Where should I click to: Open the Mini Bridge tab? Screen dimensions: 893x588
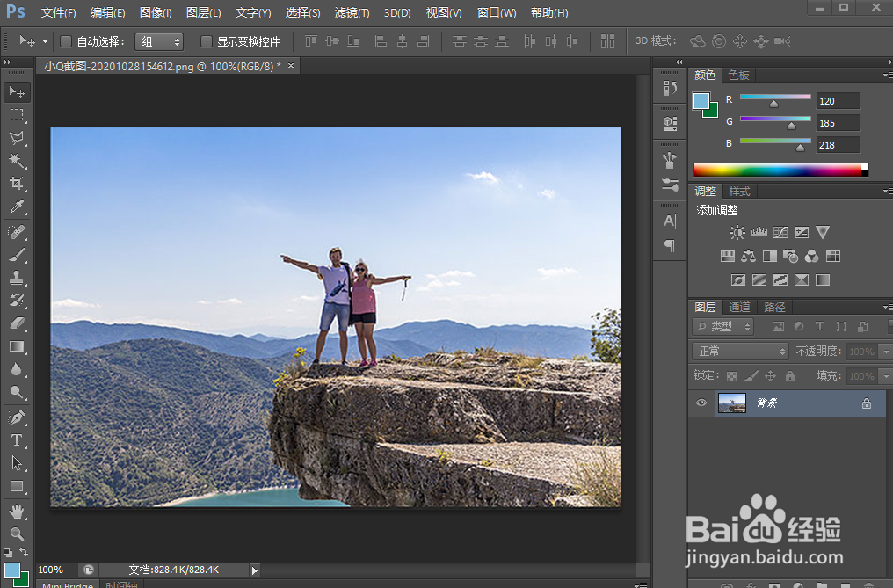tap(67, 584)
